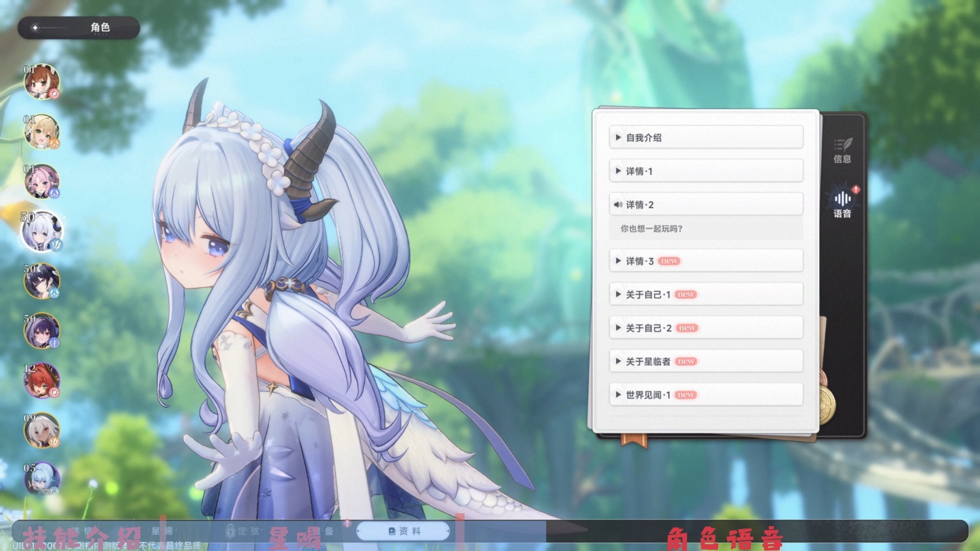Select the blue-haired level 05 character avatar
The height and width of the screenshot is (551, 980).
(42, 480)
